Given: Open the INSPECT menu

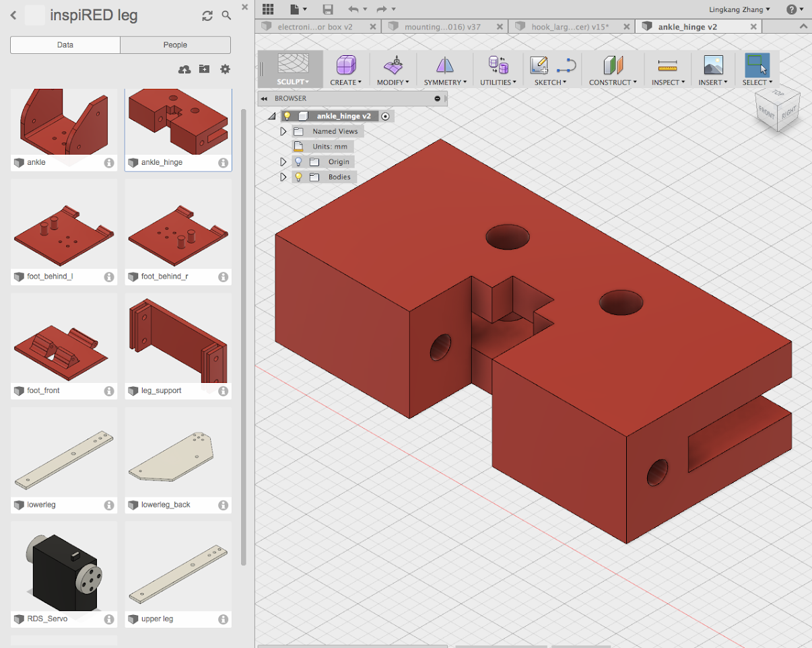Looking at the screenshot, I should (x=668, y=82).
